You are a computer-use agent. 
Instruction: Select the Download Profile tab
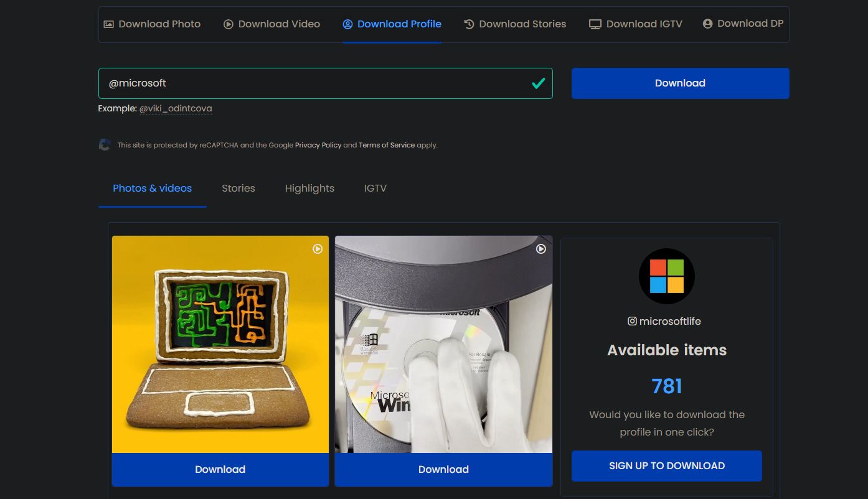[x=392, y=24]
